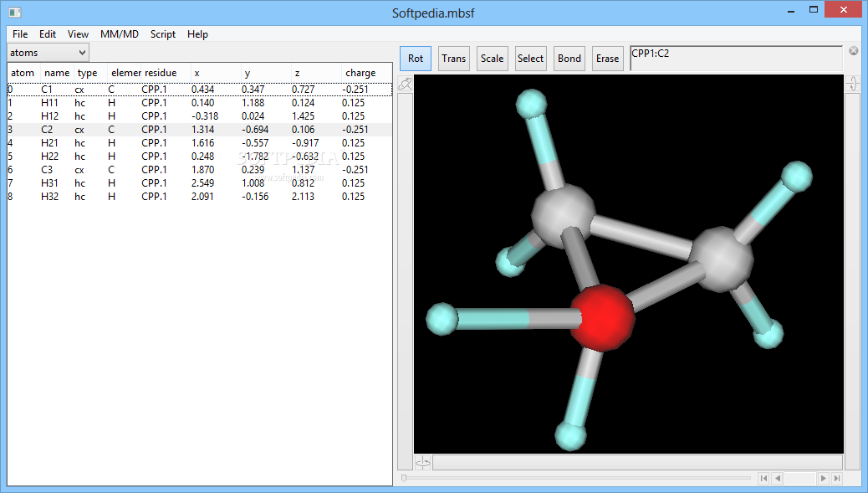Image resolution: width=868 pixels, height=493 pixels.
Task: Select atom row H31
Action: click(200, 182)
